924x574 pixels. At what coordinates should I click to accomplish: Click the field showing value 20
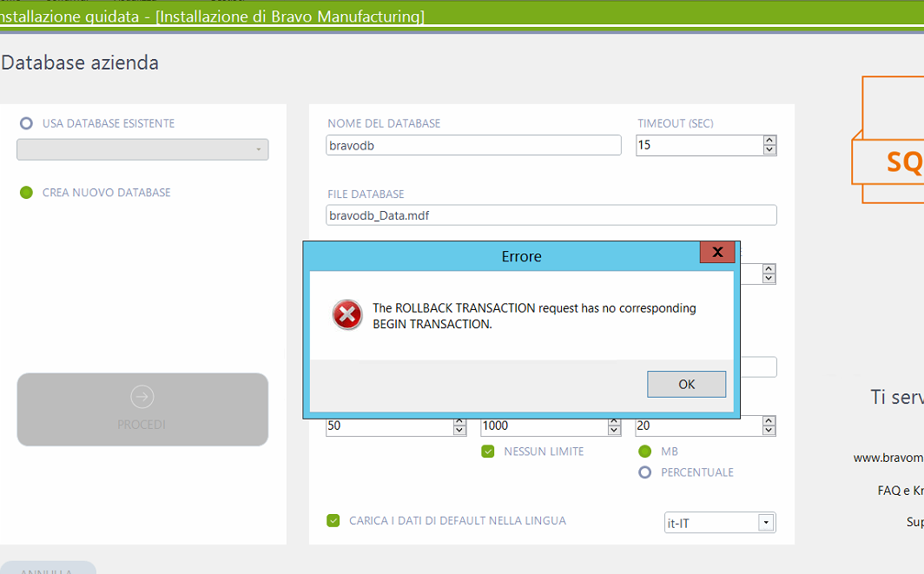tap(699, 426)
